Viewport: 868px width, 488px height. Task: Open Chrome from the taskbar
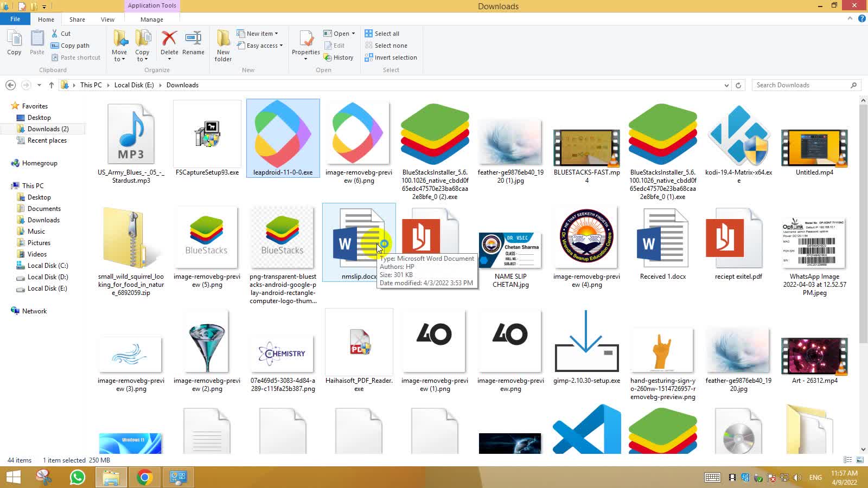click(x=144, y=477)
